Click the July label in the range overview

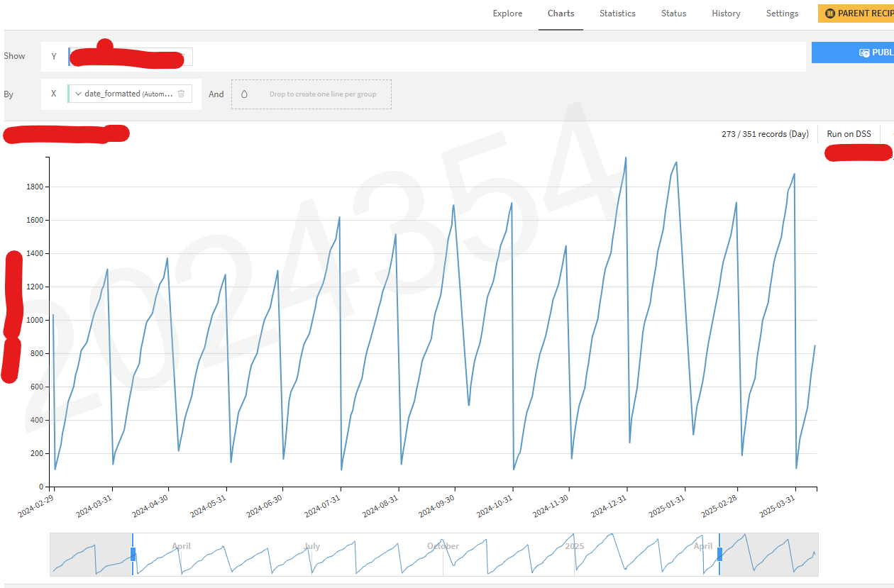(x=312, y=546)
